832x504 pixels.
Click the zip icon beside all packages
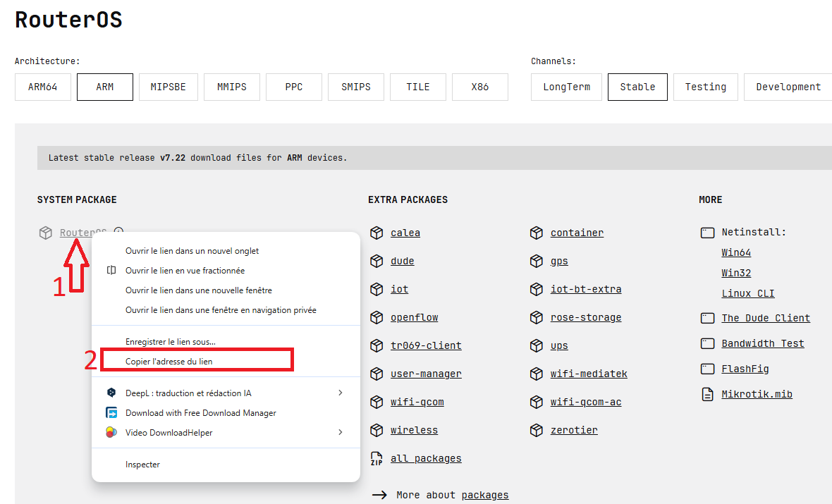tap(377, 459)
